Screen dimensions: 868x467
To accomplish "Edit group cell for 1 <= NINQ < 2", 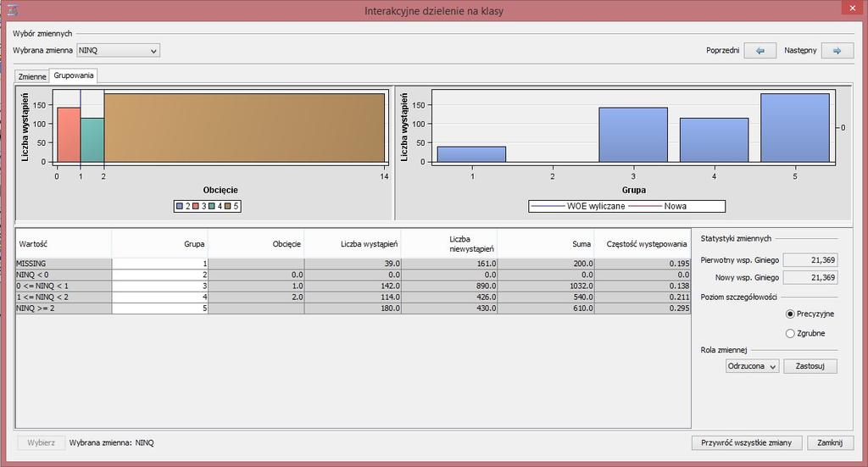I will pos(159,297).
